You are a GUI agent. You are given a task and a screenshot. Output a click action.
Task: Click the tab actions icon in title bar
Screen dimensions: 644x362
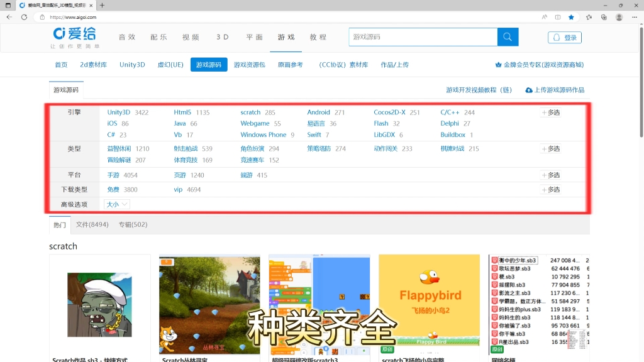(x=8, y=5)
